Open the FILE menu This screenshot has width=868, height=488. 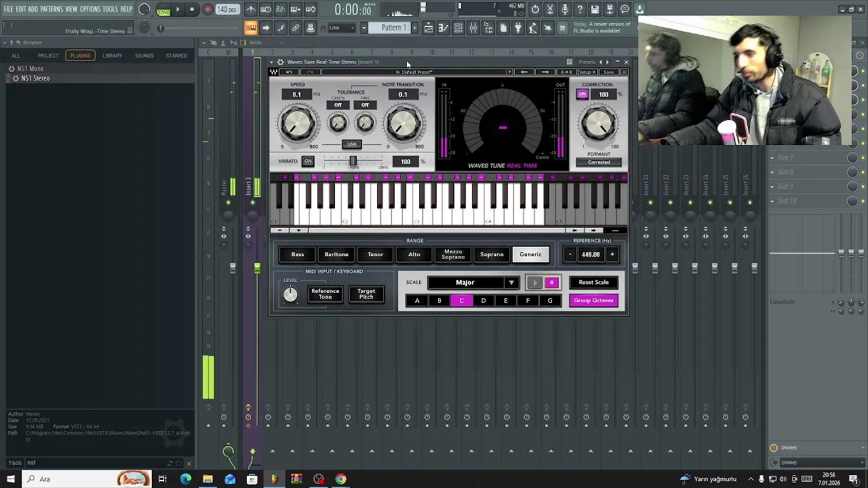[x=9, y=9]
